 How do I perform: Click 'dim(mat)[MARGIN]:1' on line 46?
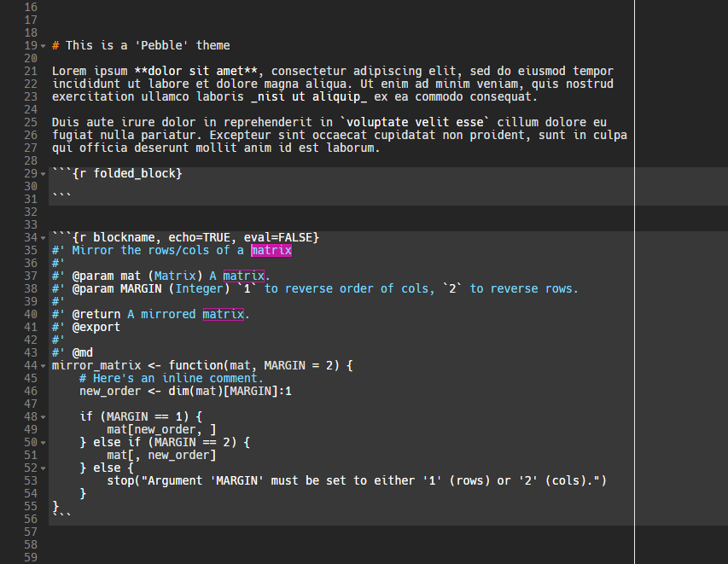pyautogui.click(x=230, y=392)
